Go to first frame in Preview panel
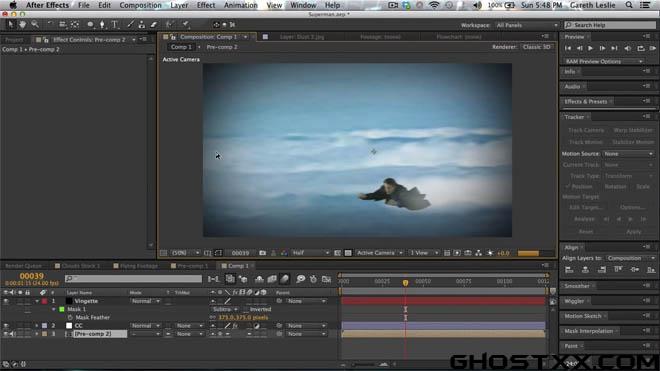This screenshot has height=371, width=660. click(x=568, y=48)
